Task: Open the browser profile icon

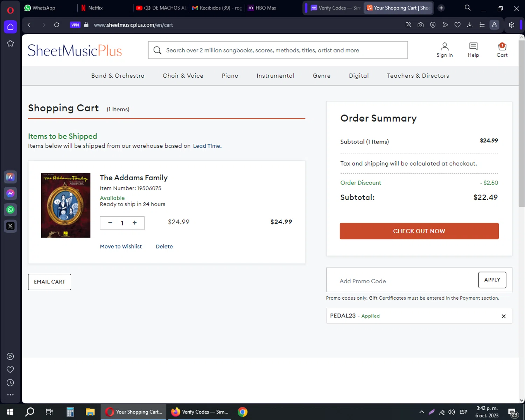Action: click(x=494, y=25)
